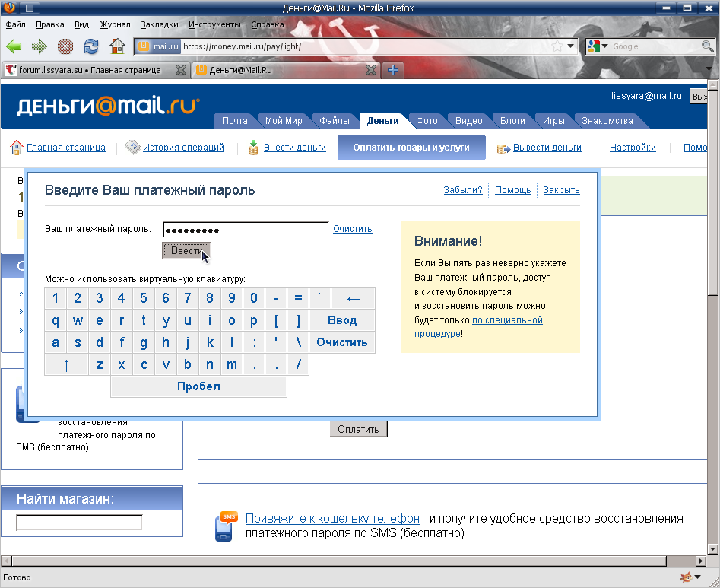Click virtual keyboard key q
Screen dimensions: 720x588
click(55, 320)
